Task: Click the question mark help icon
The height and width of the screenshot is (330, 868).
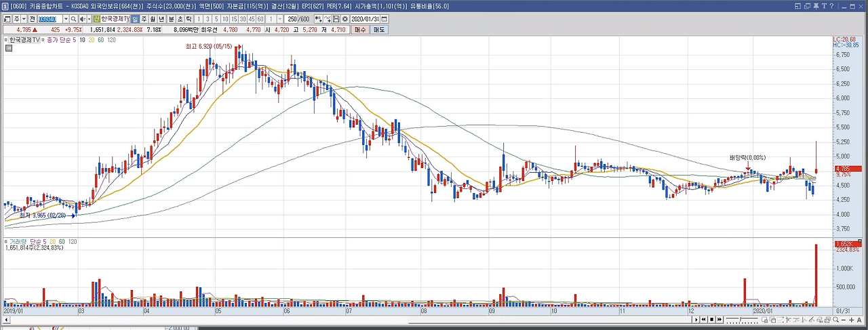Action: (x=831, y=6)
